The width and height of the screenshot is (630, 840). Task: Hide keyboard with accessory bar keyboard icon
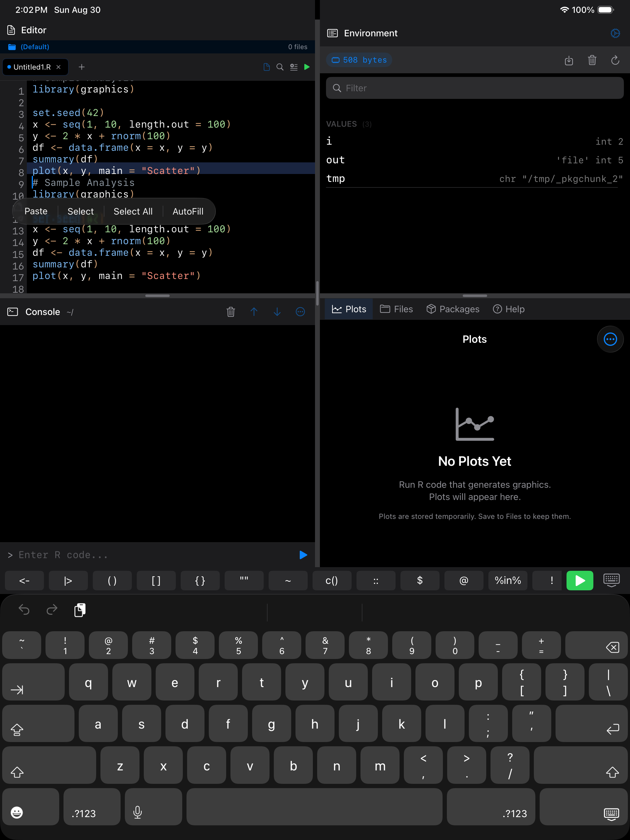pyautogui.click(x=611, y=580)
